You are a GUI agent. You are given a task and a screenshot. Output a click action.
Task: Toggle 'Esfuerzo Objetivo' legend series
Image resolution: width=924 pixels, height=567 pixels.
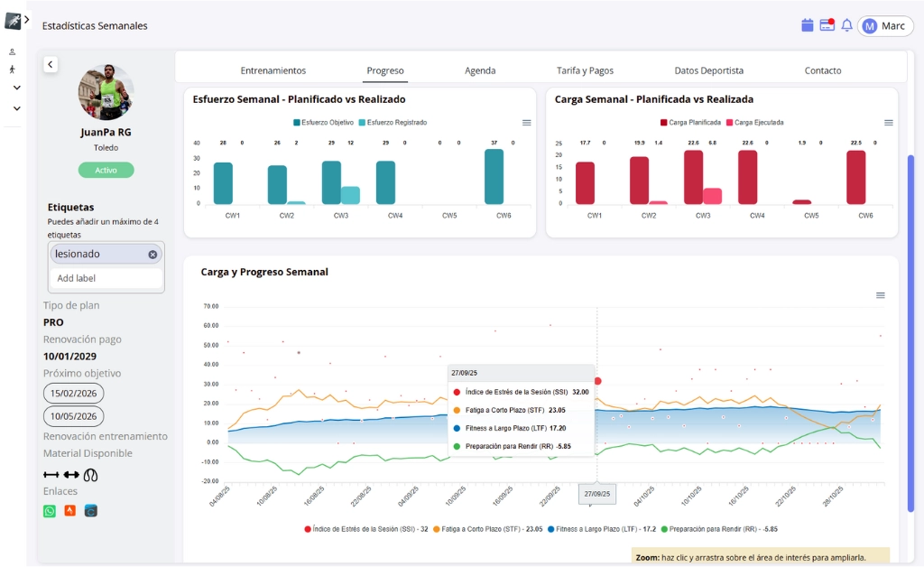[323, 122]
